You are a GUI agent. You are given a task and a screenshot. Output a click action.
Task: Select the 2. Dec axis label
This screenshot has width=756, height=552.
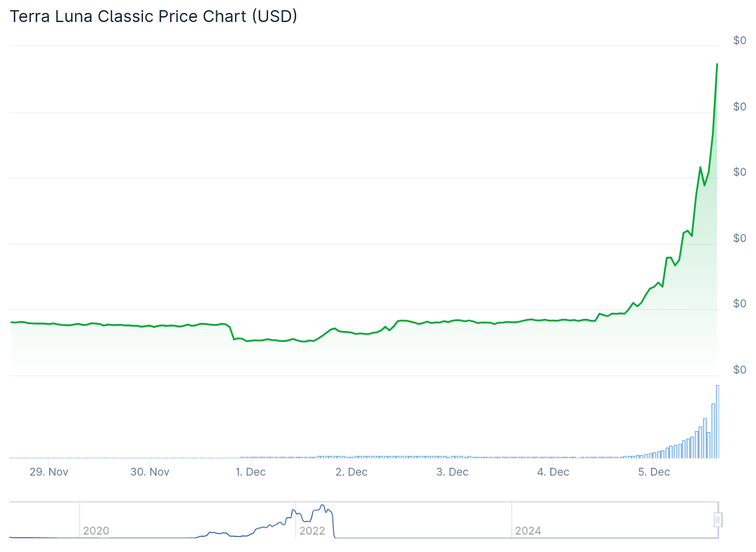(x=351, y=472)
